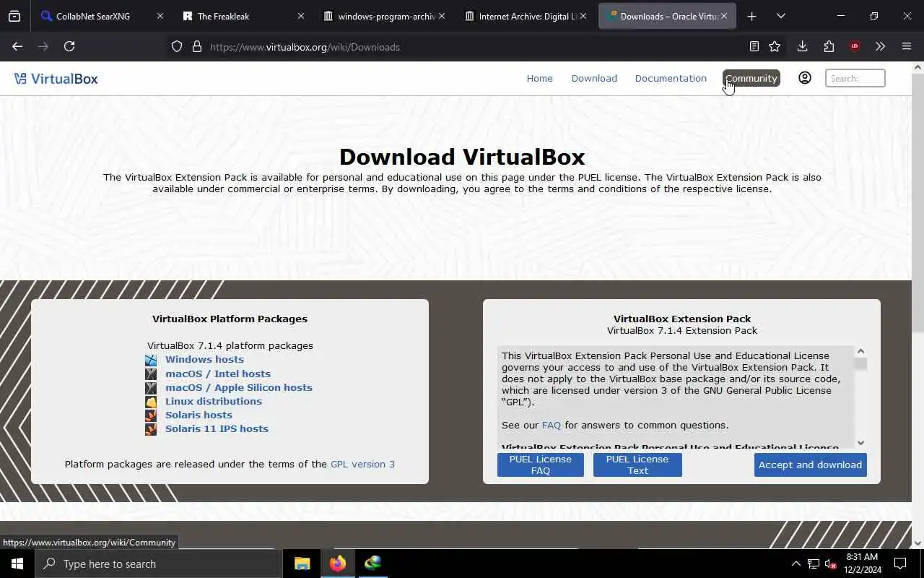This screenshot has height=578, width=924.
Task: Click the license box scroll down arrow
Action: pyautogui.click(x=860, y=443)
